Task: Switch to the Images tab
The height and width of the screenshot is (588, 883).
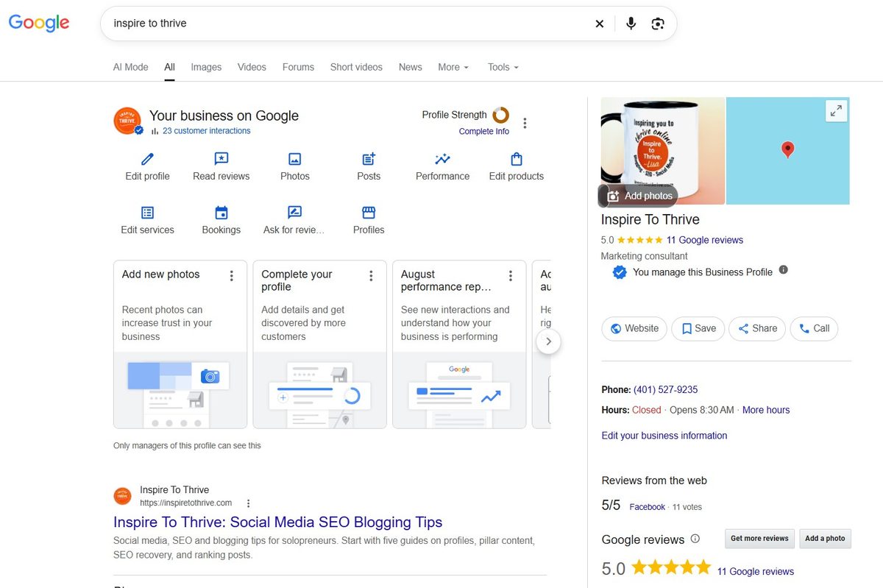Action: 206,67
